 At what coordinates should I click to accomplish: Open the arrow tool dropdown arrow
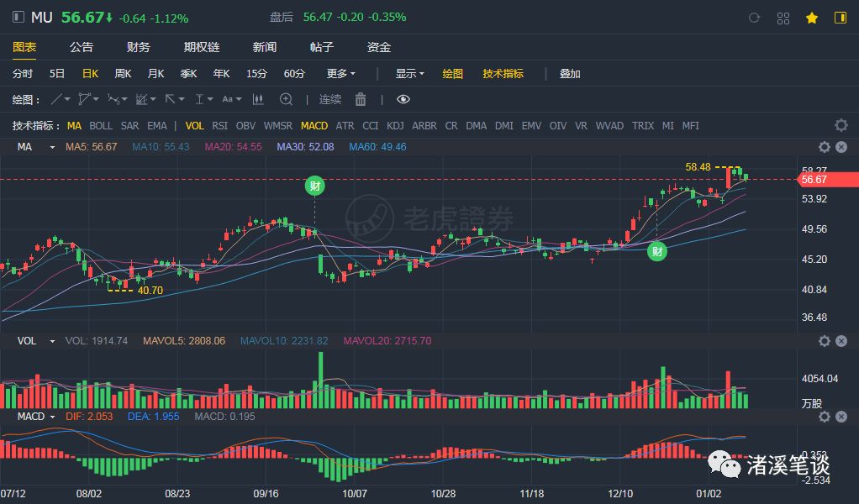click(x=182, y=100)
